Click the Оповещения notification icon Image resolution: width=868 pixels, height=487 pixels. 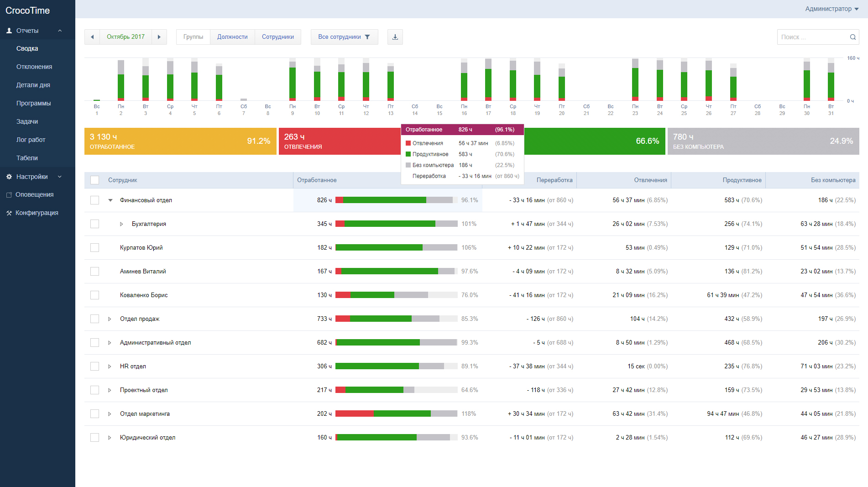point(9,195)
